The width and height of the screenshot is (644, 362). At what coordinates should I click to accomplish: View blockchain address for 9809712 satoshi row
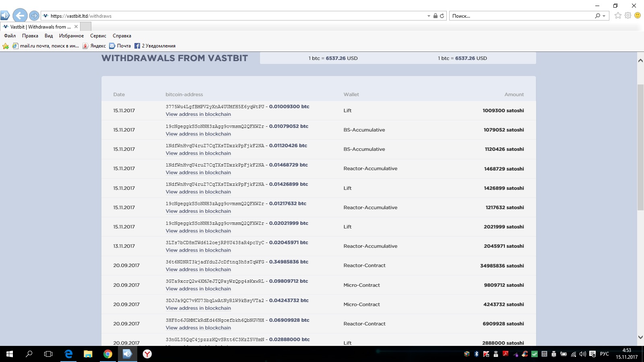pyautogui.click(x=198, y=289)
